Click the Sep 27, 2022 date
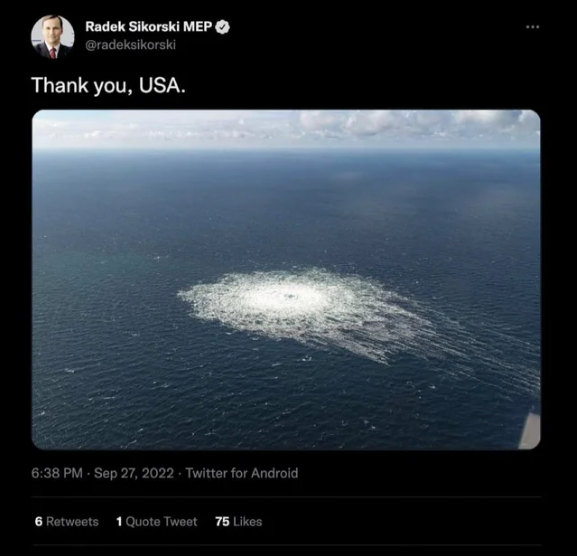The image size is (577, 557). (x=134, y=473)
